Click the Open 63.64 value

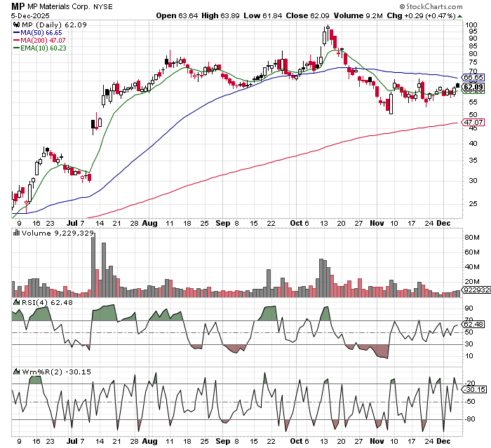pyautogui.click(x=177, y=15)
